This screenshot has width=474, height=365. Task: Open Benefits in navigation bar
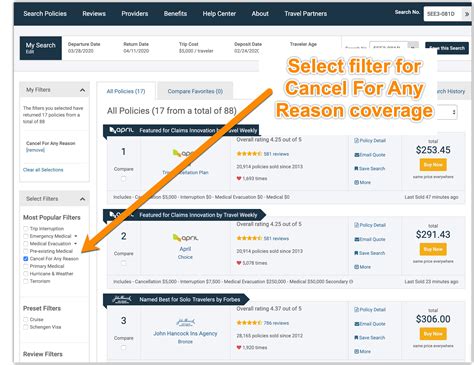(175, 14)
